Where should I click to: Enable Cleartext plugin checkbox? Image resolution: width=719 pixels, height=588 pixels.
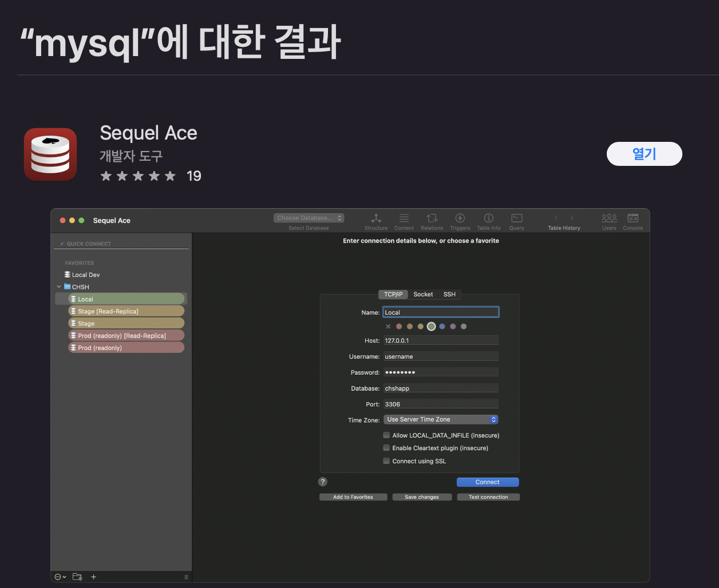pos(386,448)
